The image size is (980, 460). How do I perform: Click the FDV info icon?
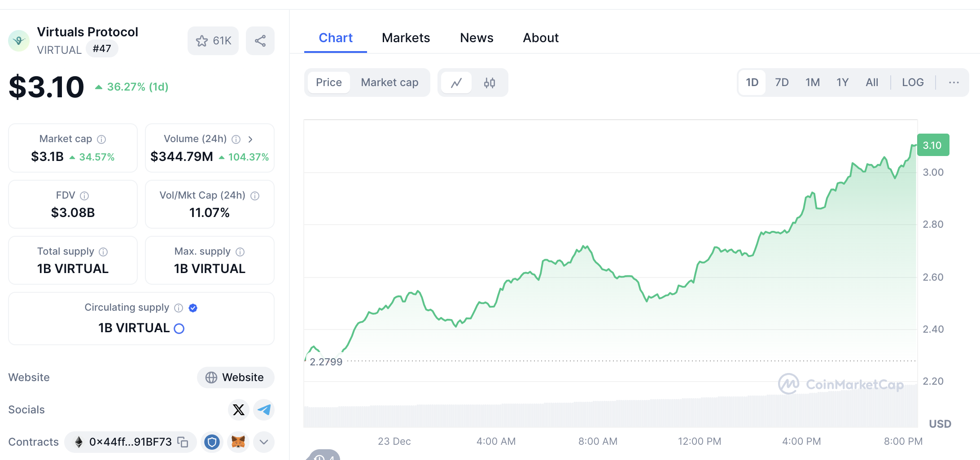(84, 196)
